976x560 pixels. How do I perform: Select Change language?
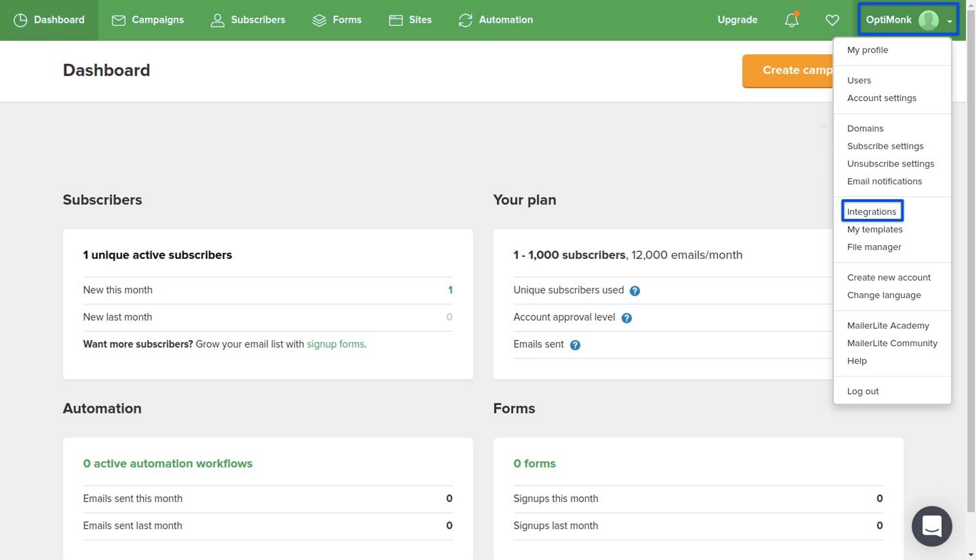click(884, 295)
